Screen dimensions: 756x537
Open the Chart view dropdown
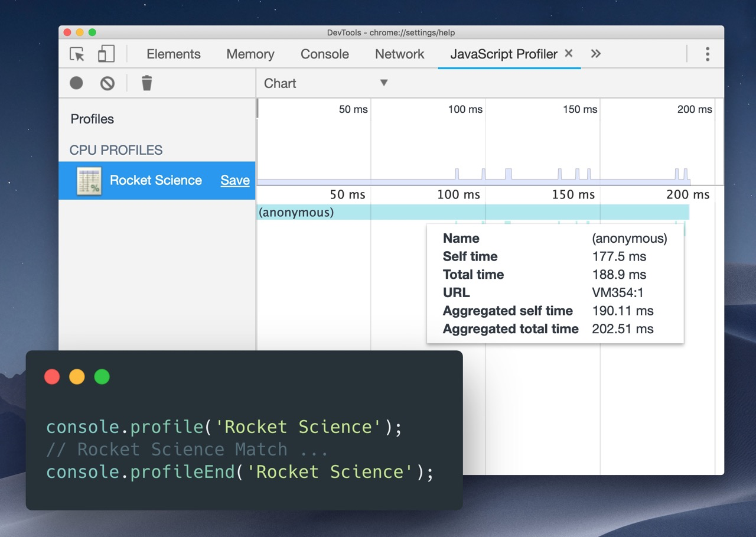click(x=325, y=83)
